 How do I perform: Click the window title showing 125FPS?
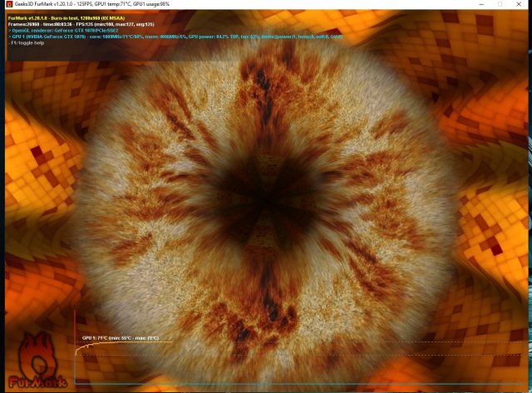click(x=98, y=4)
